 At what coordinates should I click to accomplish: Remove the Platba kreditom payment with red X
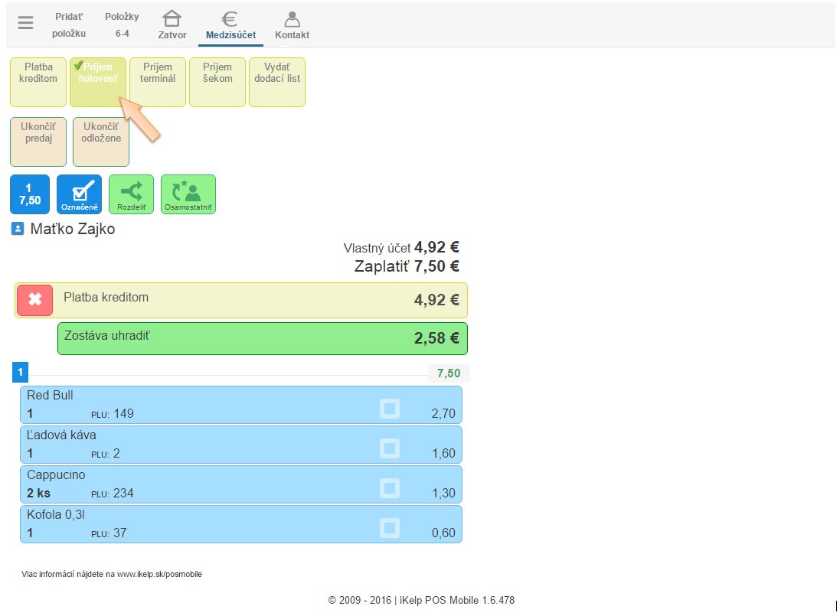click(35, 300)
